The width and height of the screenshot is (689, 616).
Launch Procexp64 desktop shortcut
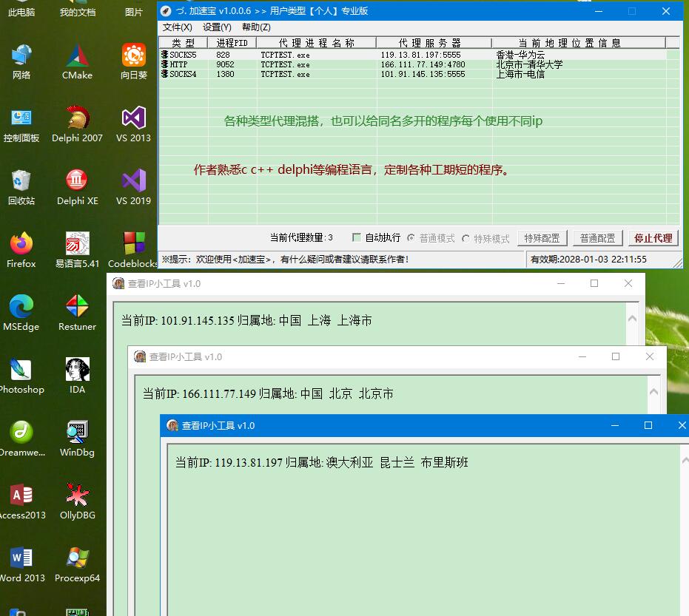tap(77, 565)
